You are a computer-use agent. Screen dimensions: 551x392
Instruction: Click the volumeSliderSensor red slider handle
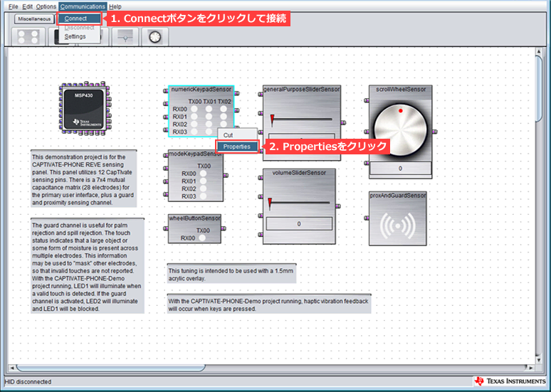click(x=270, y=203)
